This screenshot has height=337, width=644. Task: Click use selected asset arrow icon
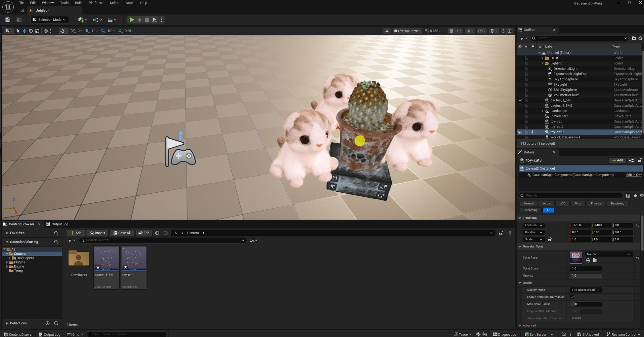pyautogui.click(x=588, y=260)
